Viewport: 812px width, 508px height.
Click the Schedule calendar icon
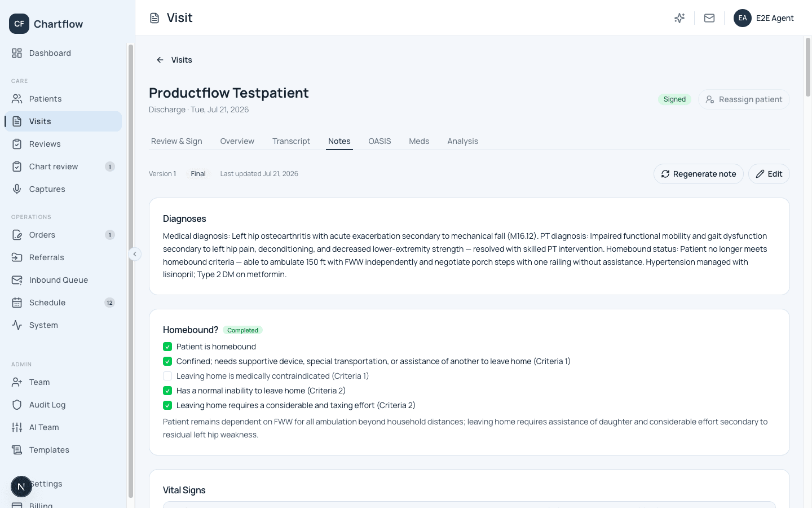point(17,303)
